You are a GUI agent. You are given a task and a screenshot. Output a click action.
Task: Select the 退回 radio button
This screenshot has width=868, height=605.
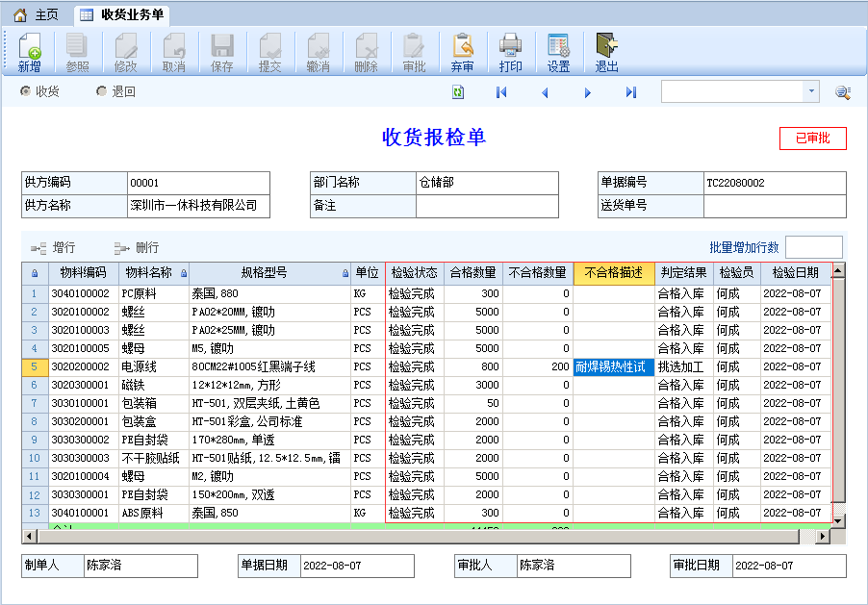tap(101, 90)
